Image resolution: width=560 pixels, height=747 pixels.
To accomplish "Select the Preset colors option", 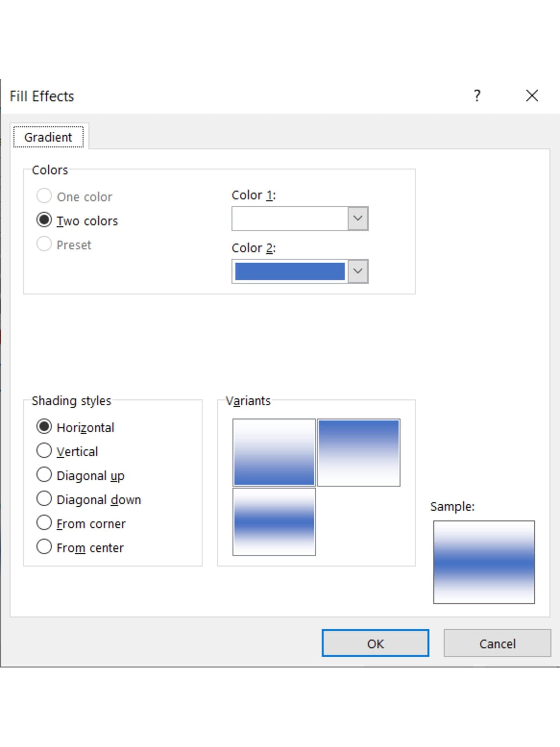I will (44, 244).
